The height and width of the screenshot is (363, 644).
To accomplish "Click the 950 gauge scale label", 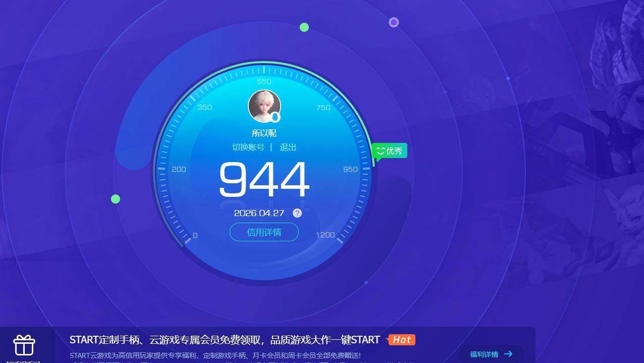I will (x=350, y=169).
